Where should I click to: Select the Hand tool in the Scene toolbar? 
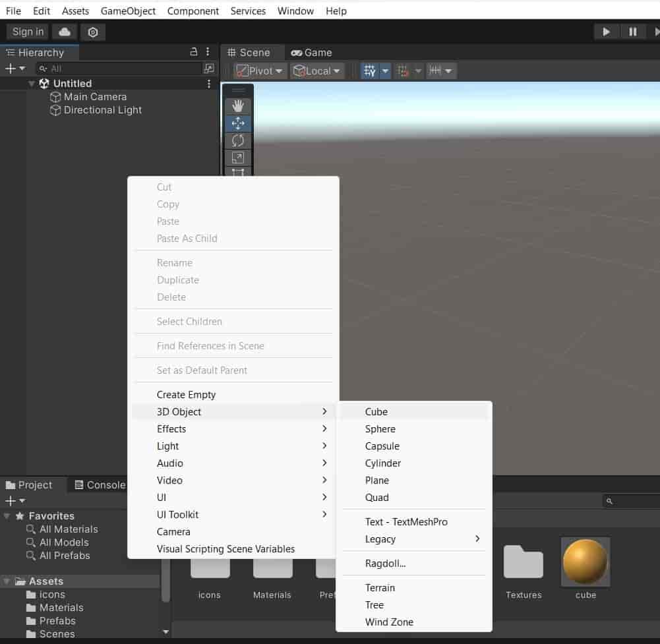237,105
